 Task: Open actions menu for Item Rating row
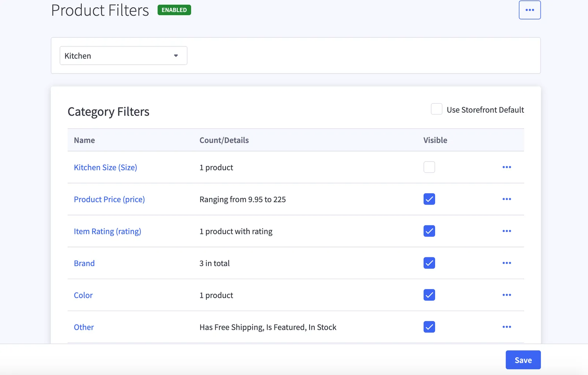507,231
